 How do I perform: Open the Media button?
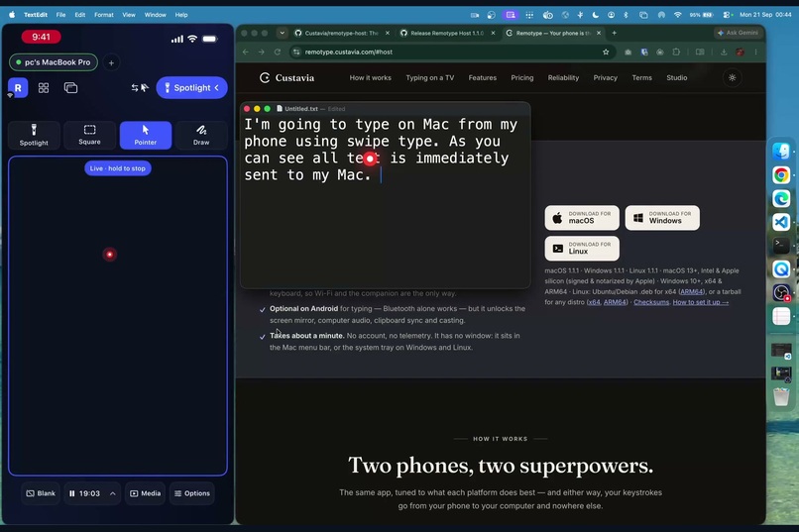[x=145, y=493]
